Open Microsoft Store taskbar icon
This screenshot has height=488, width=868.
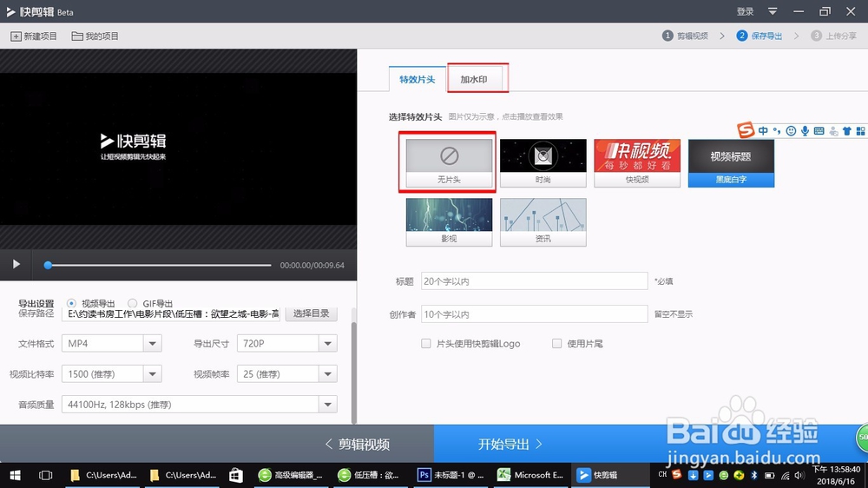(236, 475)
